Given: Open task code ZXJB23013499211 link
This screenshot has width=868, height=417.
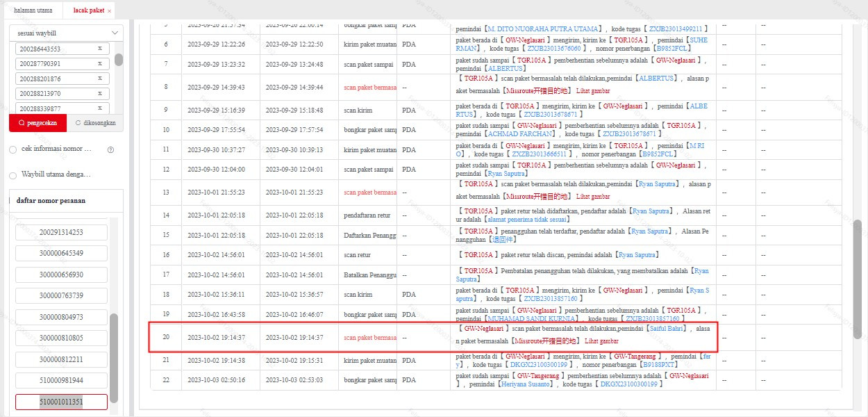Looking at the screenshot, I should 676,29.
